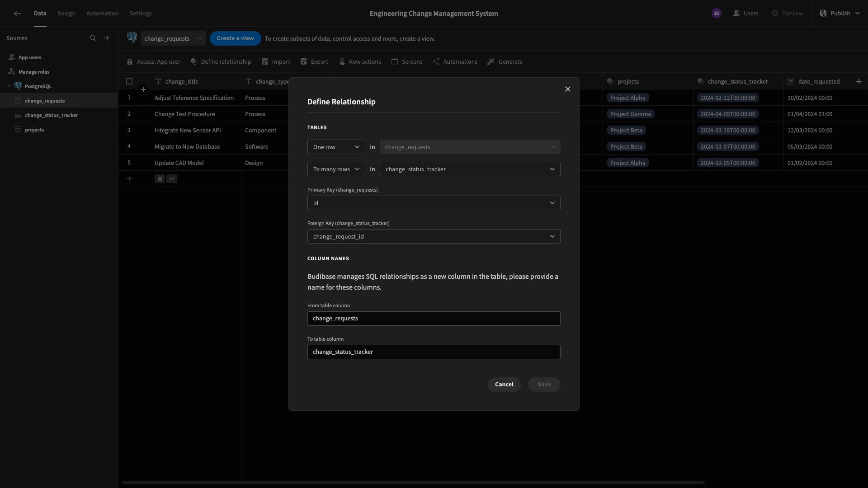Open Foreign Key change_request_id dropdown

coord(434,236)
